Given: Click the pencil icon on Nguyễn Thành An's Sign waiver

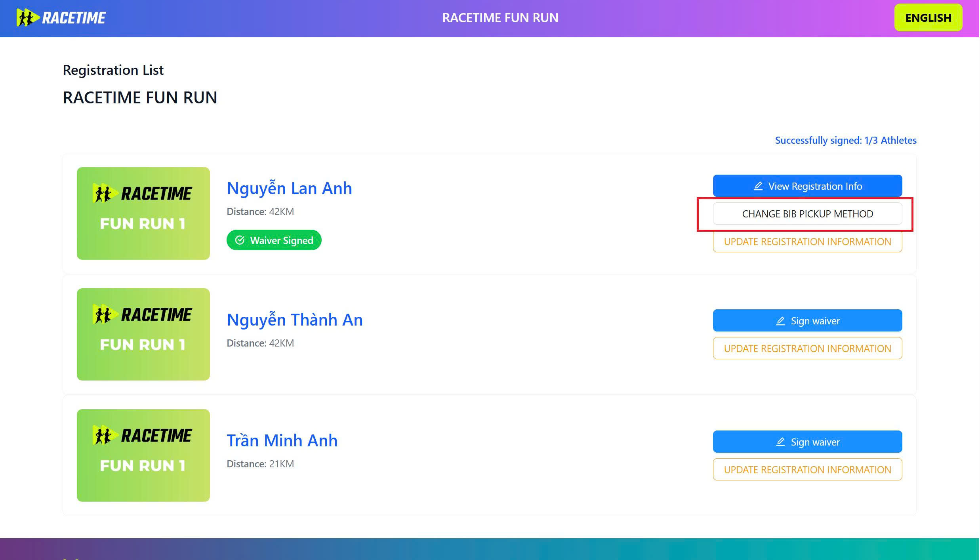Looking at the screenshot, I should click(780, 321).
